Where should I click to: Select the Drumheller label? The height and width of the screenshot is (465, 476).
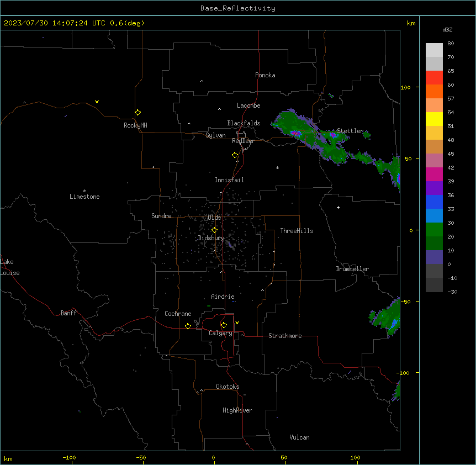(352, 269)
